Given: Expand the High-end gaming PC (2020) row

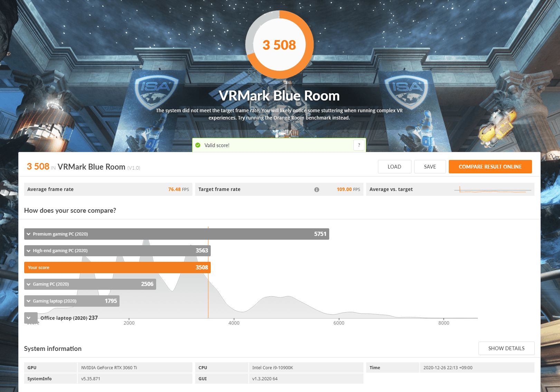Looking at the screenshot, I should 29,251.
